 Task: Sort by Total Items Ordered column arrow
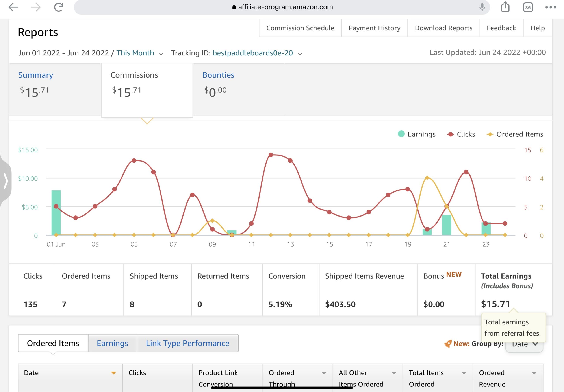click(464, 373)
